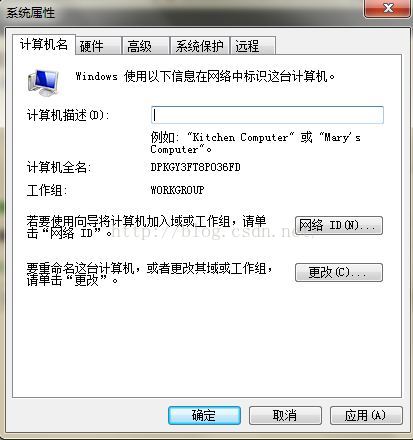The height and width of the screenshot is (440, 413).
Task: Cancel using the 取消 button
Action: tap(285, 415)
